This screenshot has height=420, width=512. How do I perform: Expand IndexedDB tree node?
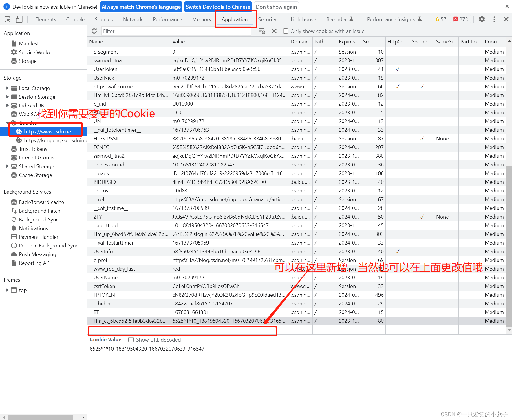[8, 105]
